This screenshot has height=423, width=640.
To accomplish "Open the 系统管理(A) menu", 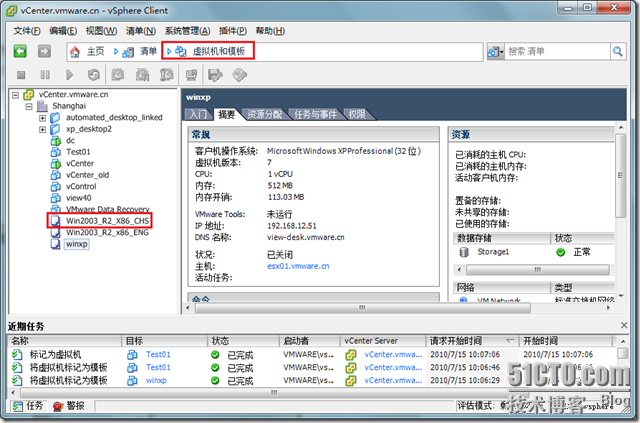I will (187, 31).
